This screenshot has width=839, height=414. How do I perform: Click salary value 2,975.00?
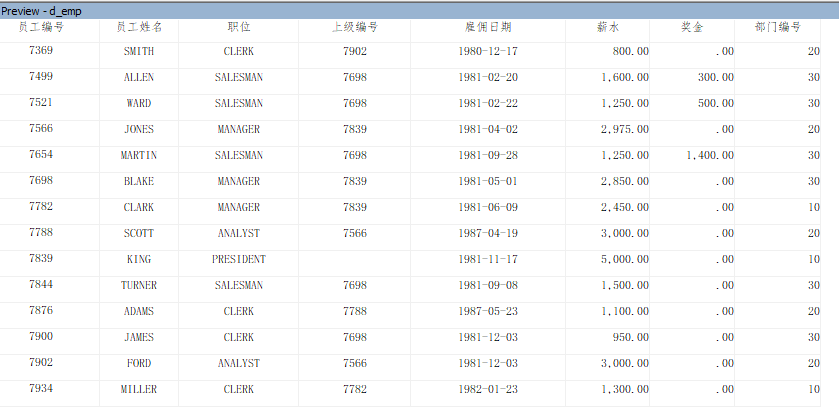point(624,129)
